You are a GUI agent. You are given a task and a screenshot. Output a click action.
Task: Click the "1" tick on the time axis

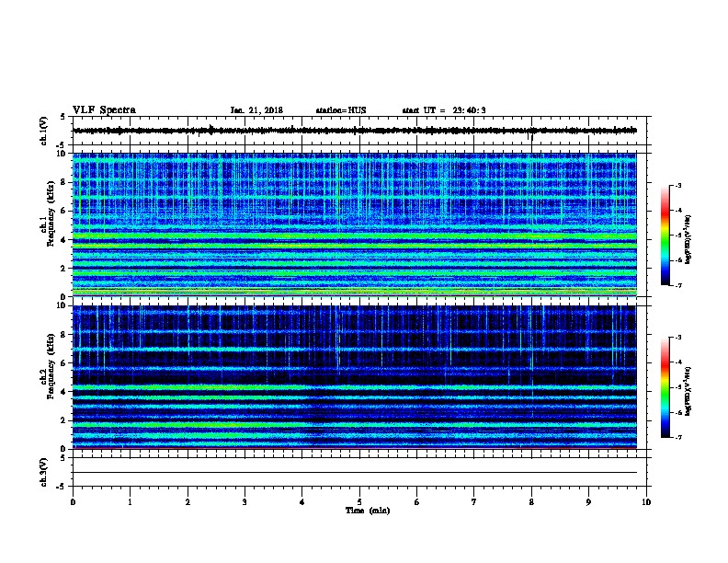[130, 501]
